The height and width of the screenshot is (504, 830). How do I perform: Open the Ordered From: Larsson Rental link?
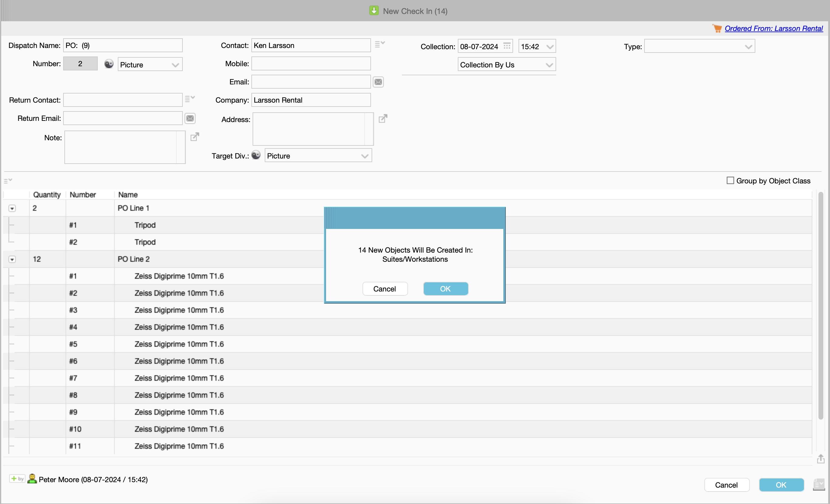774,28
